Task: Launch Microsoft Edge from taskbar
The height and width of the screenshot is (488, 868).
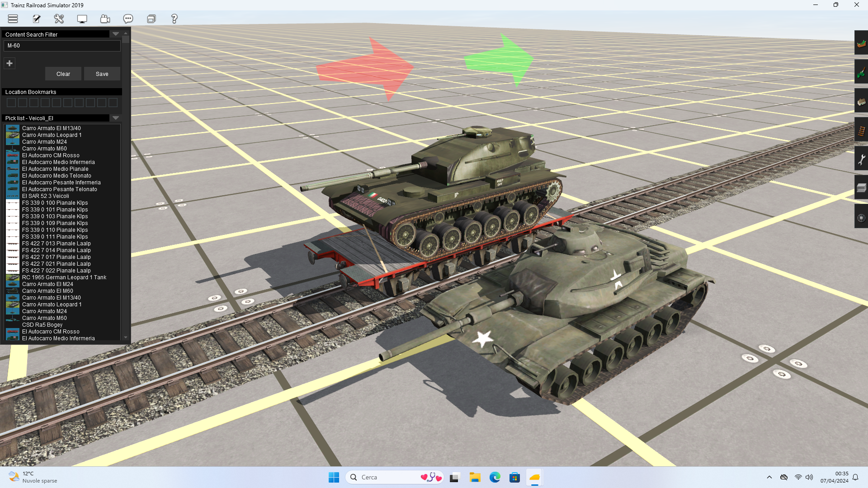Action: (495, 477)
